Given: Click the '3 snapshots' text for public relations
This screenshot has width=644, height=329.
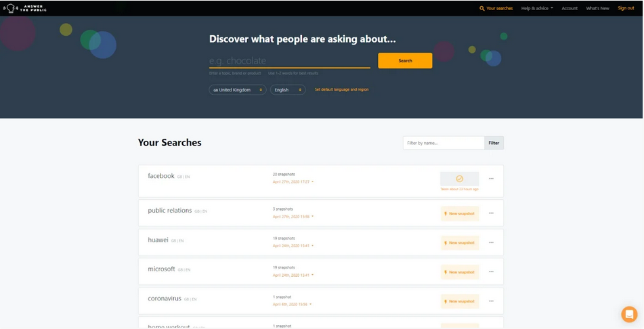Looking at the screenshot, I should click(282, 209).
